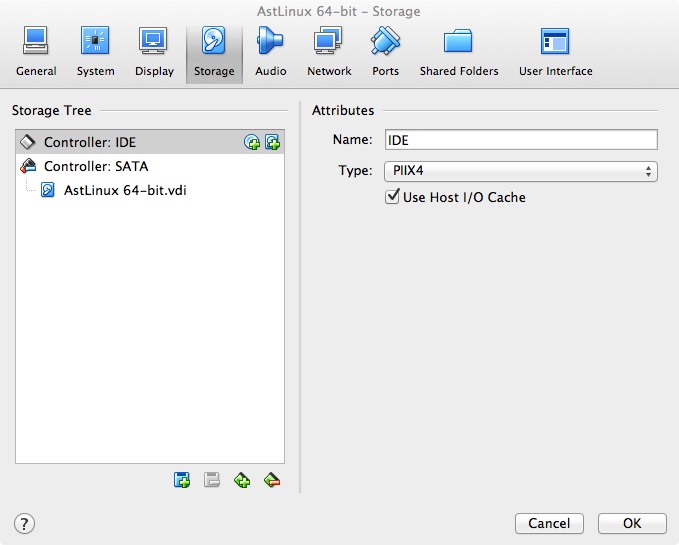
Task: Open the Audio settings tab
Action: (271, 52)
